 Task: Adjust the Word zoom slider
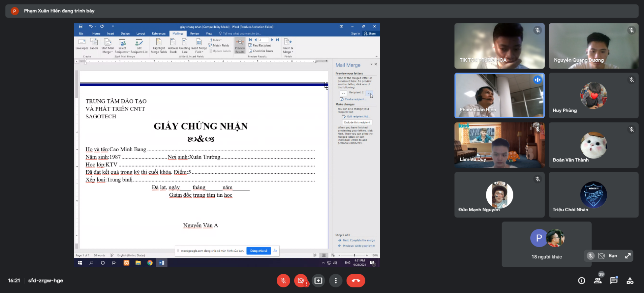(354, 255)
